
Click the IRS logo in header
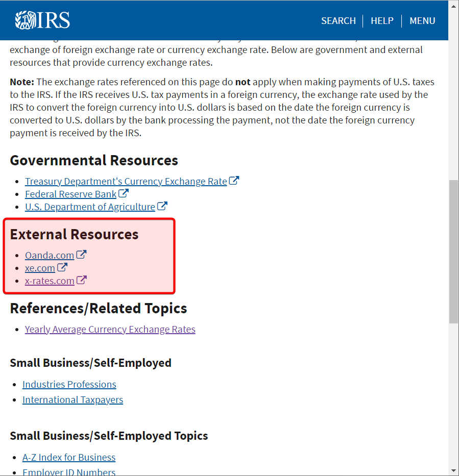[x=42, y=20]
